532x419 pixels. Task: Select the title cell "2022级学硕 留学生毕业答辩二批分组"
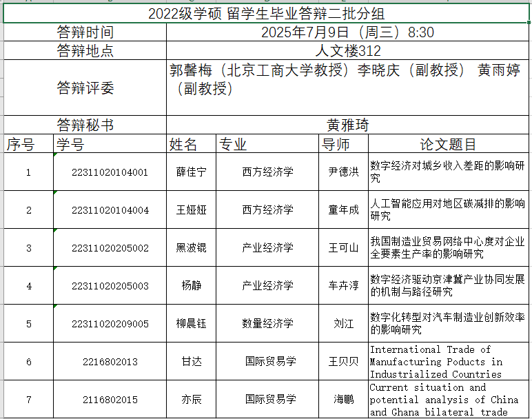(x=267, y=14)
